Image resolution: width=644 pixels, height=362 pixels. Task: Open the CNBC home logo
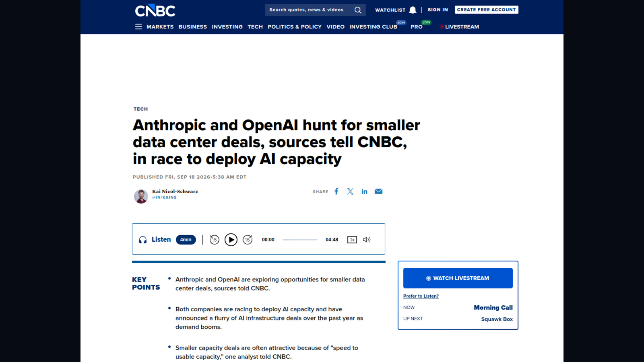pyautogui.click(x=155, y=10)
